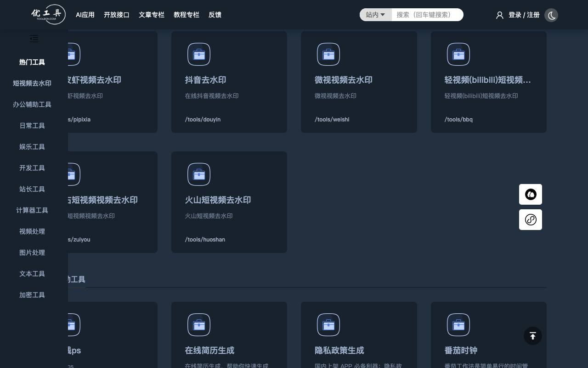Screen dimensions: 588x368
Task: Toggle dark mode with the moon icon
Action: point(551,15)
